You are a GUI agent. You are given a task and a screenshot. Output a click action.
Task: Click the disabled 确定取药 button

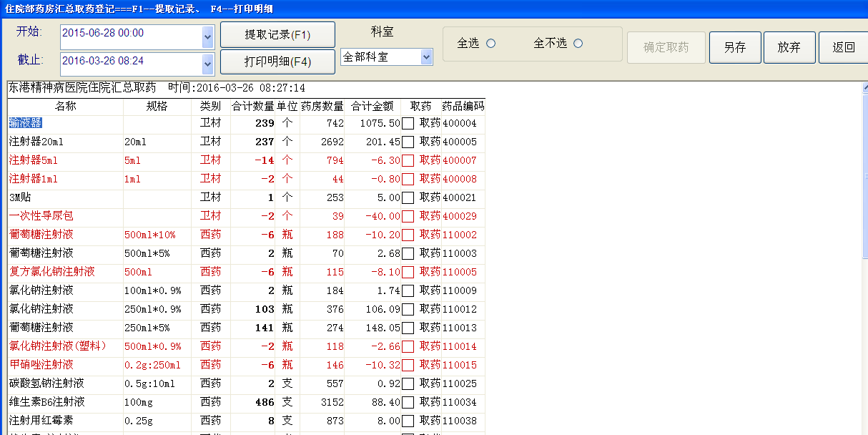(665, 48)
